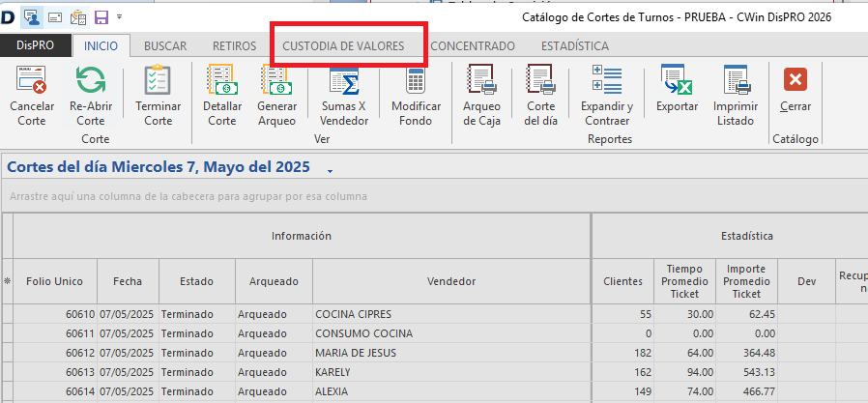Switch to the INICIO tab
The height and width of the screenshot is (403, 868).
pos(101,46)
